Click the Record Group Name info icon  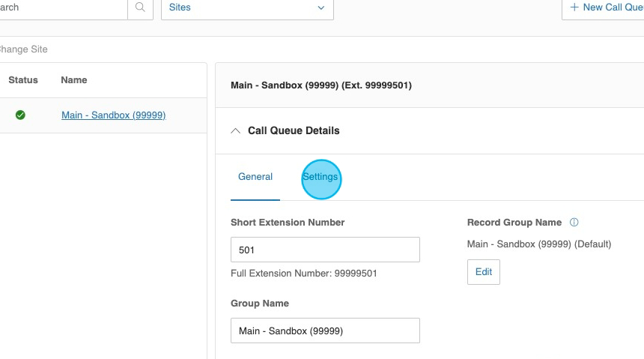click(574, 223)
